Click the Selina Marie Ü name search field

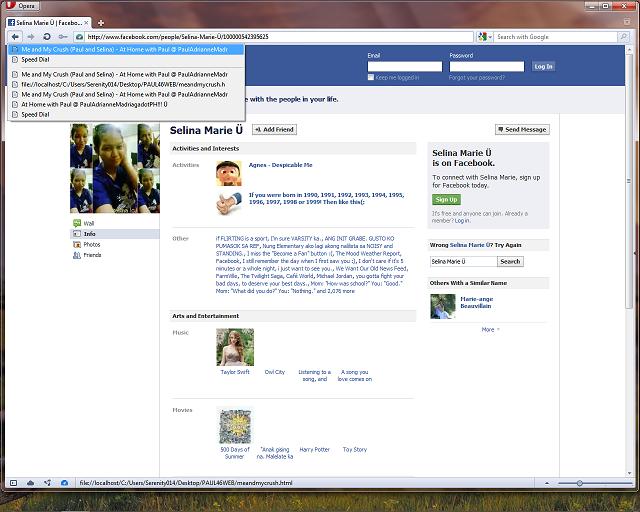coord(463,261)
